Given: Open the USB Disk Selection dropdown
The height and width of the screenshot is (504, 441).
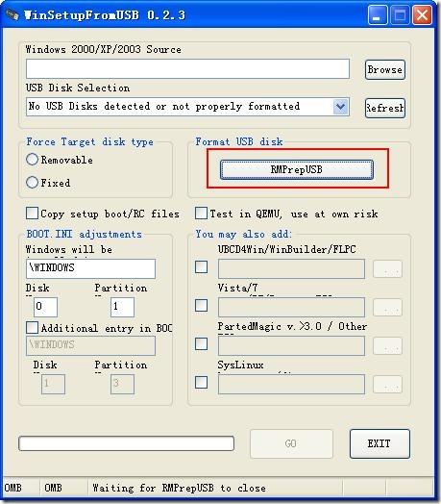Looking at the screenshot, I should [340, 107].
